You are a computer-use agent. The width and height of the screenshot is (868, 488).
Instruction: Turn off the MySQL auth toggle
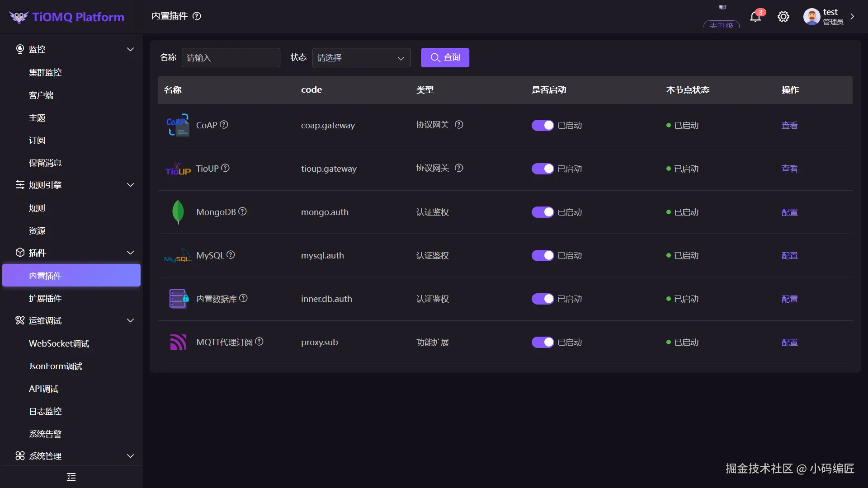[x=542, y=255]
